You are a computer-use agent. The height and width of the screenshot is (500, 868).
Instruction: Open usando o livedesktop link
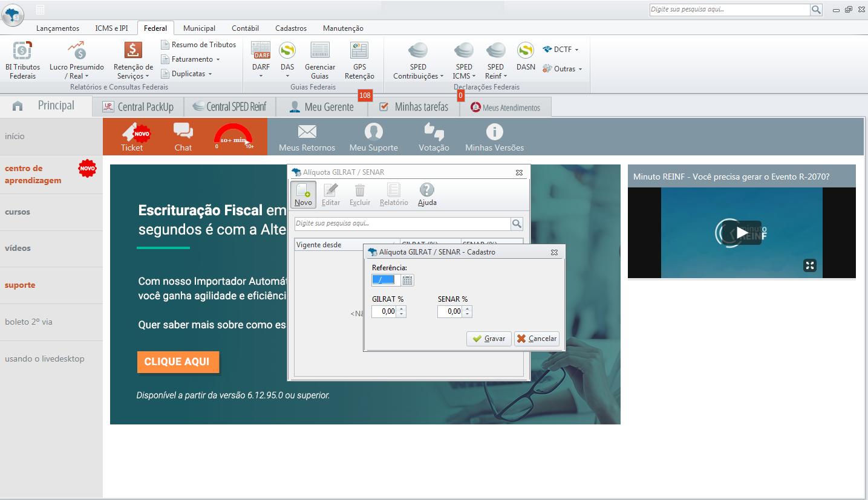pos(45,359)
